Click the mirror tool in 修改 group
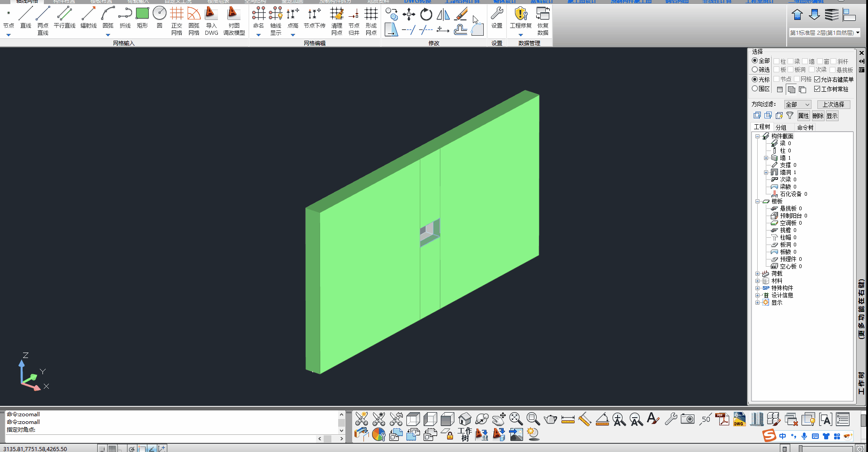 (443, 14)
